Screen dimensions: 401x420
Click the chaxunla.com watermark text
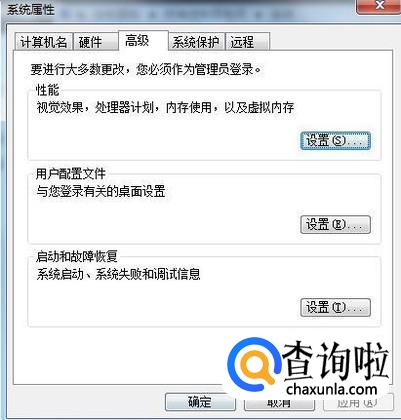coord(332,389)
